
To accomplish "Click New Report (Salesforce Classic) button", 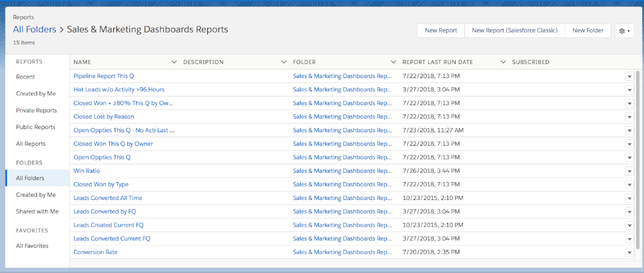I will coord(515,31).
